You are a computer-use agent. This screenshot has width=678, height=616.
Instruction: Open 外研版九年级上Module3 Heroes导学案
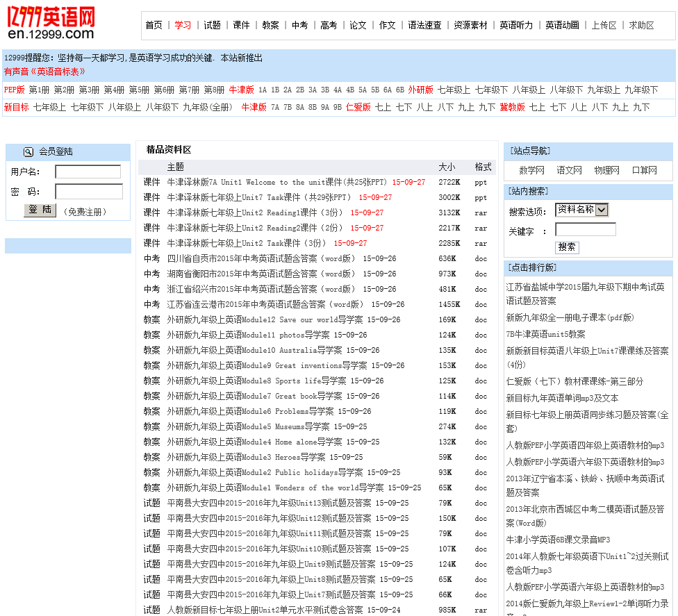point(246,458)
